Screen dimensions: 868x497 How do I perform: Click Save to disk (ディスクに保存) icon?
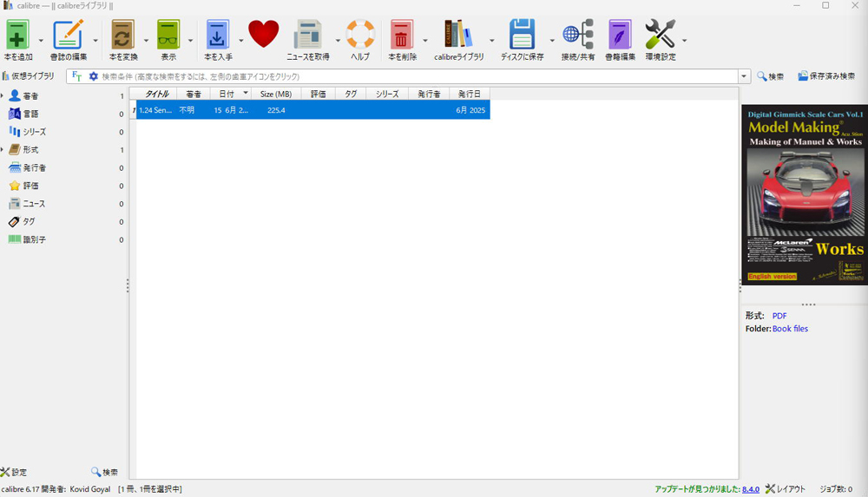[x=522, y=36]
